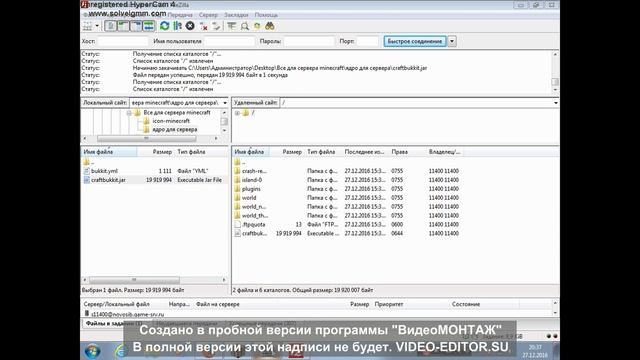640x360 pixels.
Task: Collapse the Все для сервера minecraft node
Action: pos(129,113)
